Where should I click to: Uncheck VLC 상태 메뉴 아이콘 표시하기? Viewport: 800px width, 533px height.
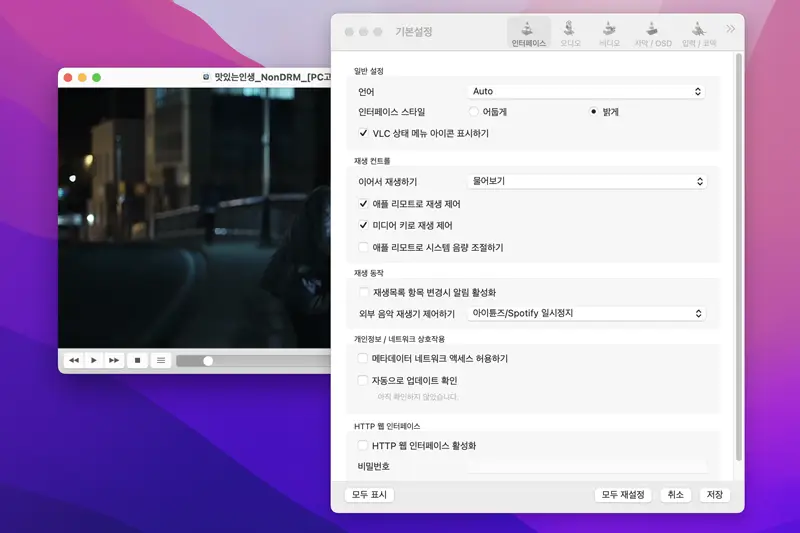pyautogui.click(x=364, y=133)
